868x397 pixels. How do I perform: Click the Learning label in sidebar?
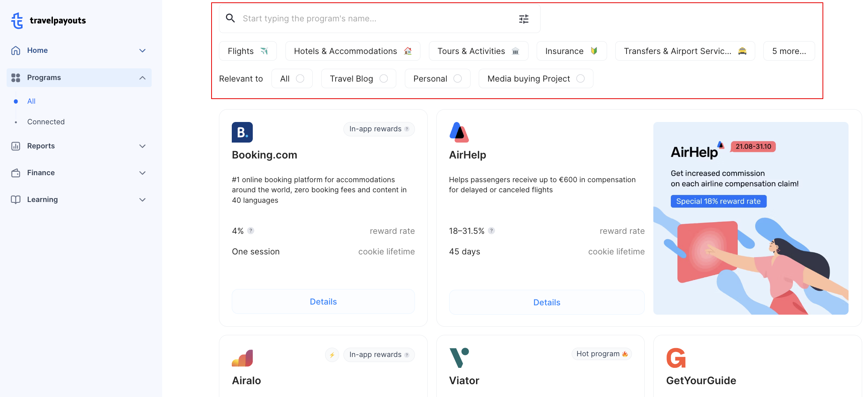(x=42, y=200)
